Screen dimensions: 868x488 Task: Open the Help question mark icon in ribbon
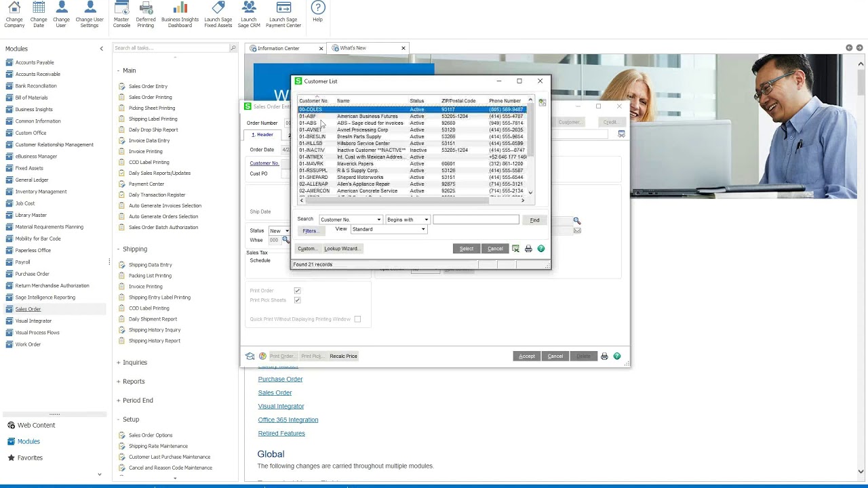pyautogui.click(x=317, y=12)
